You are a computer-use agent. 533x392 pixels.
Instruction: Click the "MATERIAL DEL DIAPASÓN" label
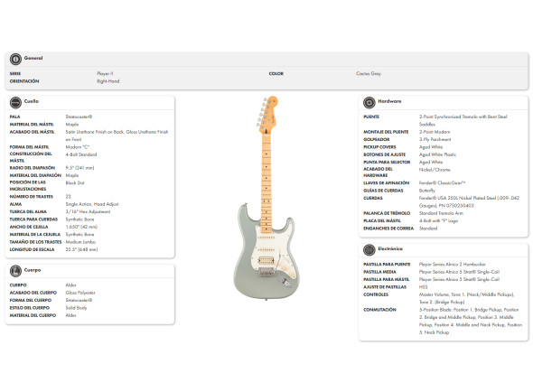point(35,175)
